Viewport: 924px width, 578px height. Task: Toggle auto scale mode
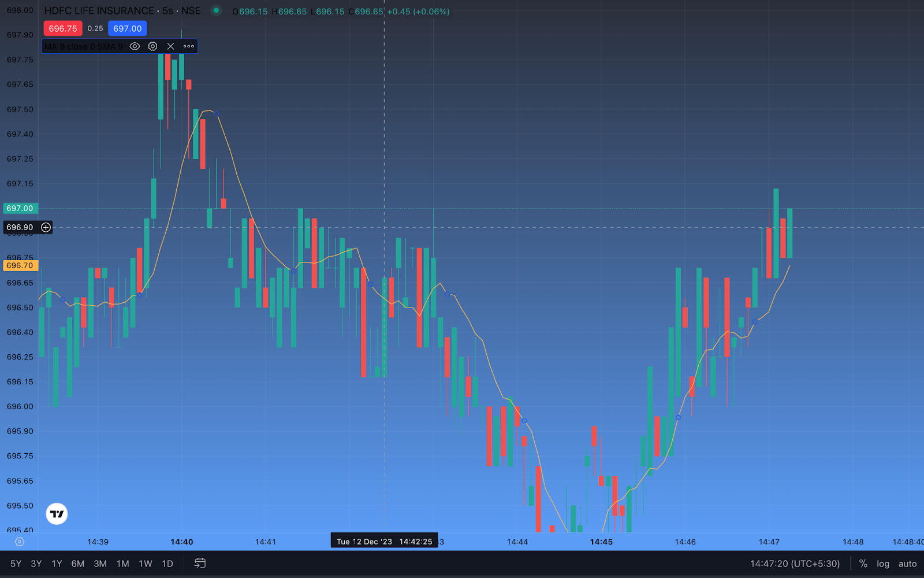pos(907,564)
